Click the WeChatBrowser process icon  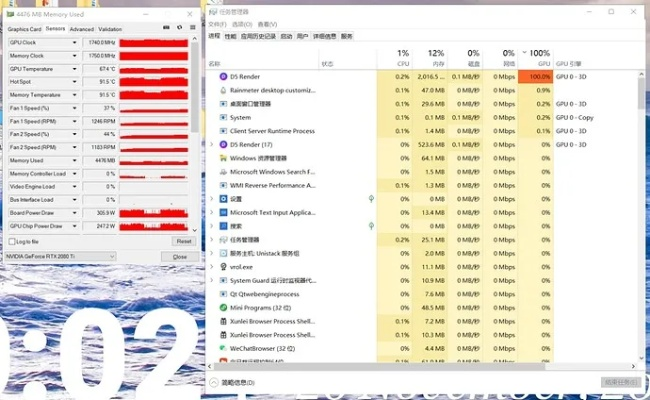[223, 348]
